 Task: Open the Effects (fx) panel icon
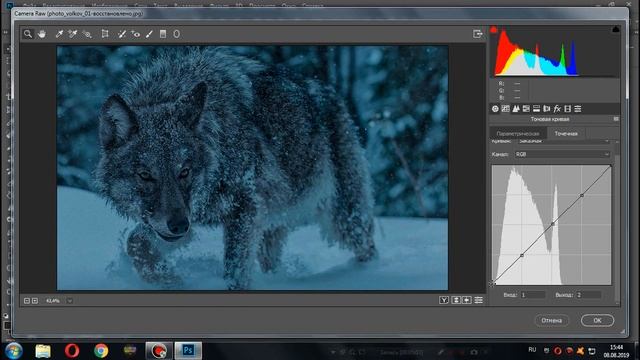point(557,109)
